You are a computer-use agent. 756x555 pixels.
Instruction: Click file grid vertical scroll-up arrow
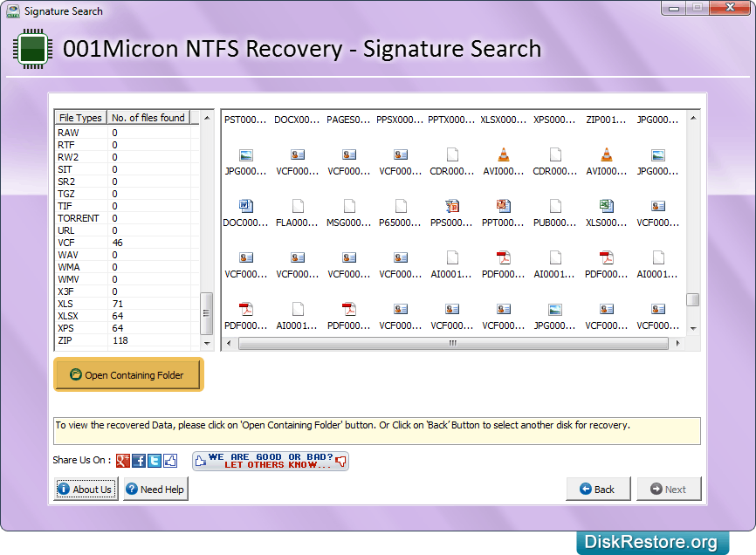point(693,118)
